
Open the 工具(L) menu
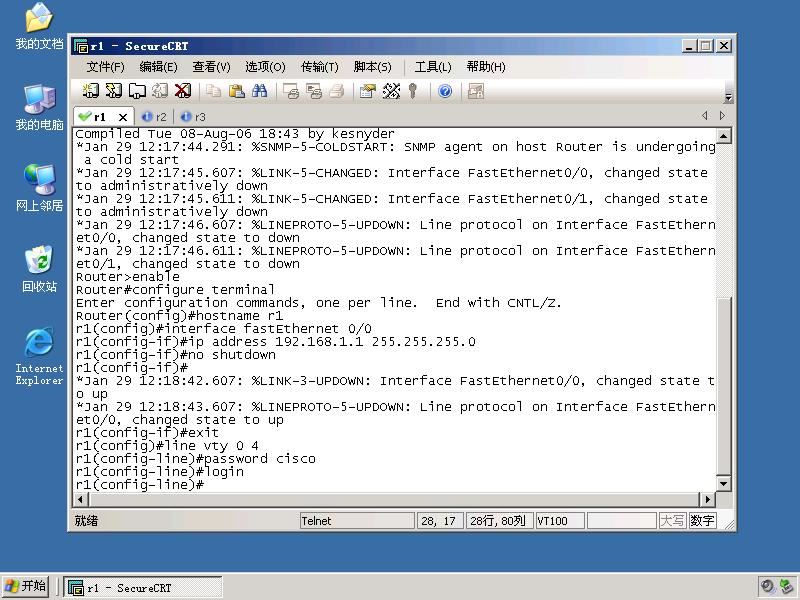(x=433, y=67)
